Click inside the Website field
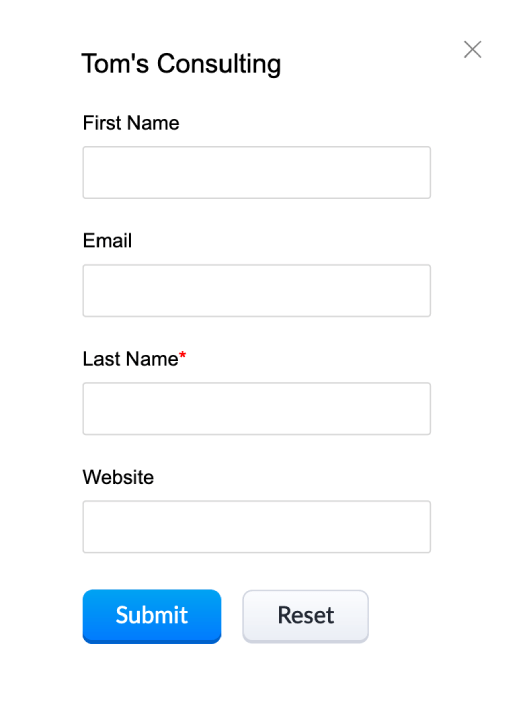Image resolution: width=524 pixels, height=712 pixels. [x=257, y=527]
